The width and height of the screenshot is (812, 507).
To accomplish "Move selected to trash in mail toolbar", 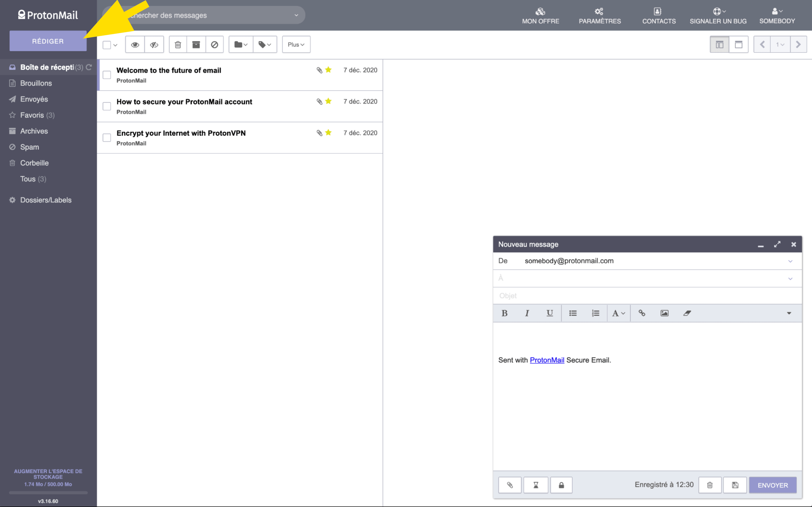I will click(x=178, y=45).
